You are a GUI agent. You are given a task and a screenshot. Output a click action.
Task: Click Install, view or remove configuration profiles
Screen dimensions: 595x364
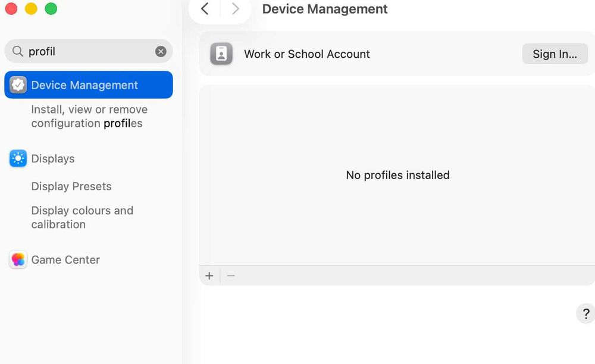89,117
